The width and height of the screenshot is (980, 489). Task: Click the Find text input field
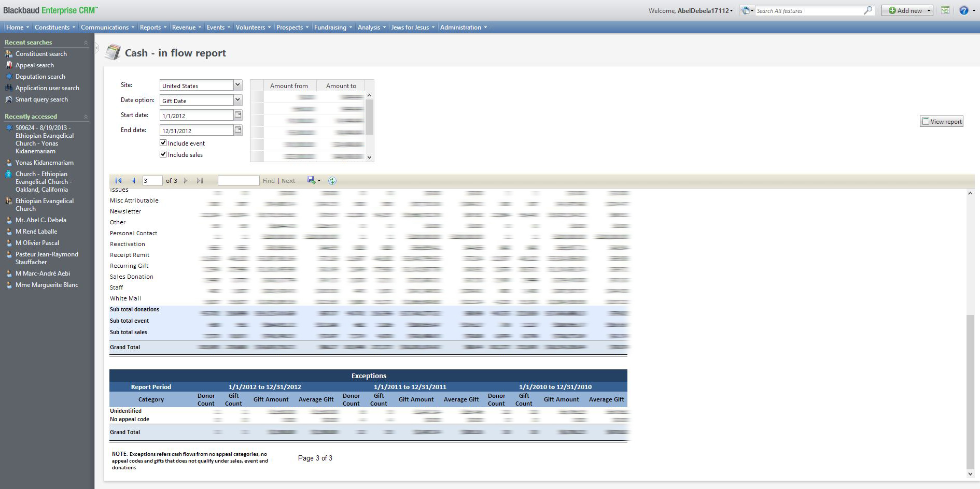239,181
